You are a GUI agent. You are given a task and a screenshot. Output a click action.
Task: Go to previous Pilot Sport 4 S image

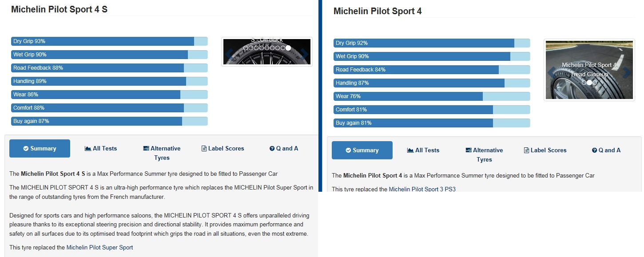(229, 54)
